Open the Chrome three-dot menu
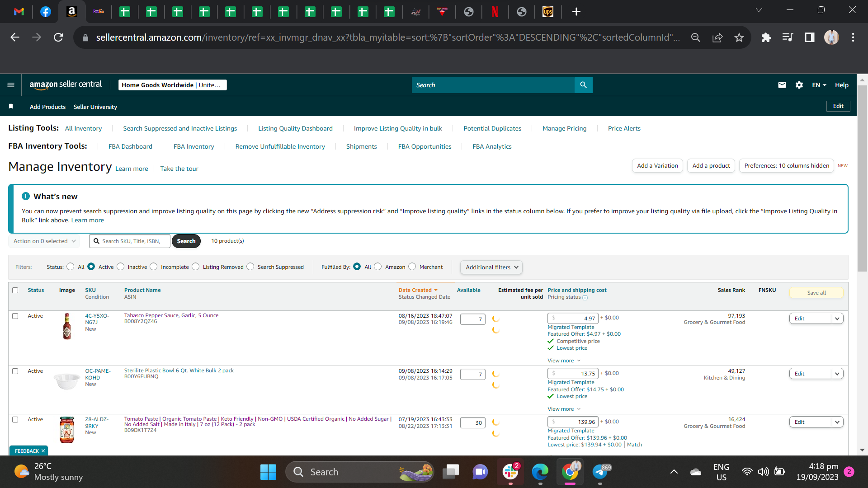The image size is (868, 488). pyautogui.click(x=853, y=38)
